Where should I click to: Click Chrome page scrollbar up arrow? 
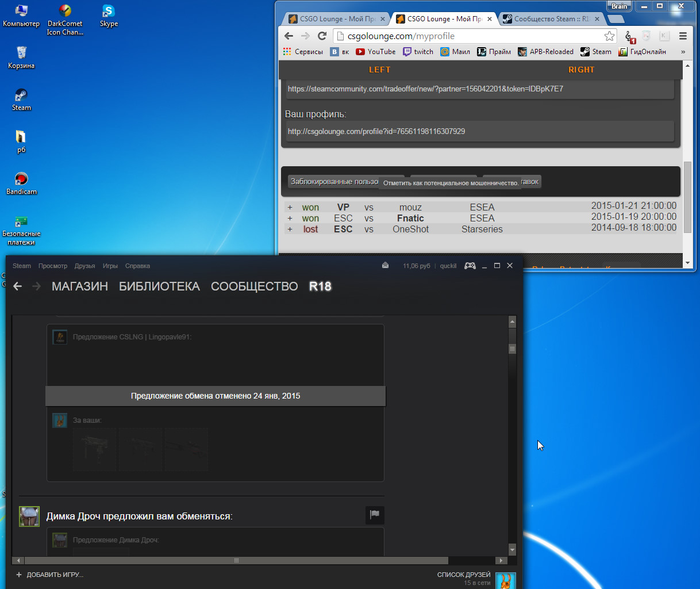[687, 66]
